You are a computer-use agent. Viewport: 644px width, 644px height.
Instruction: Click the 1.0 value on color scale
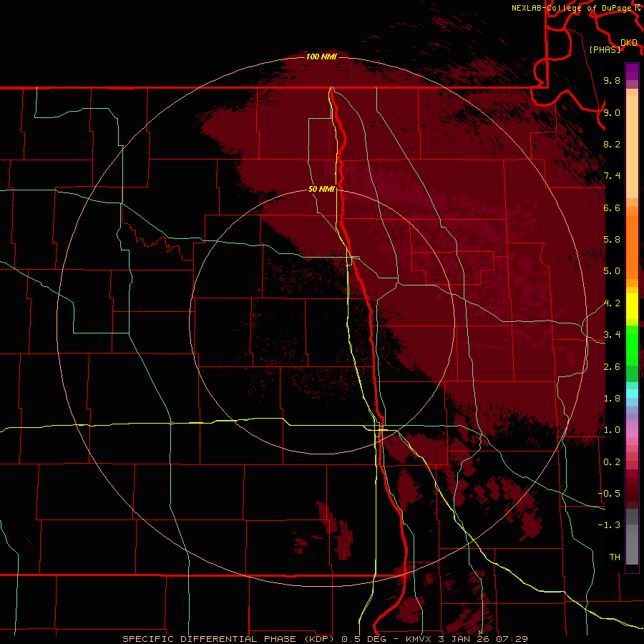tap(612, 430)
